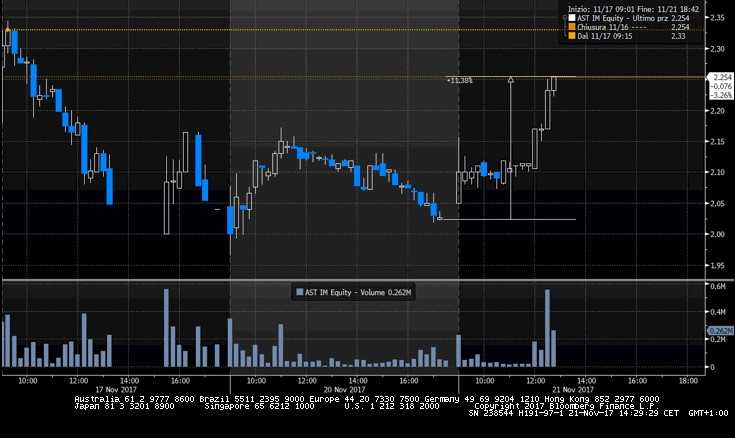Image resolution: width=735 pixels, height=438 pixels.
Task: Click the tallest volume bar on 21 Nov
Action: point(547,328)
